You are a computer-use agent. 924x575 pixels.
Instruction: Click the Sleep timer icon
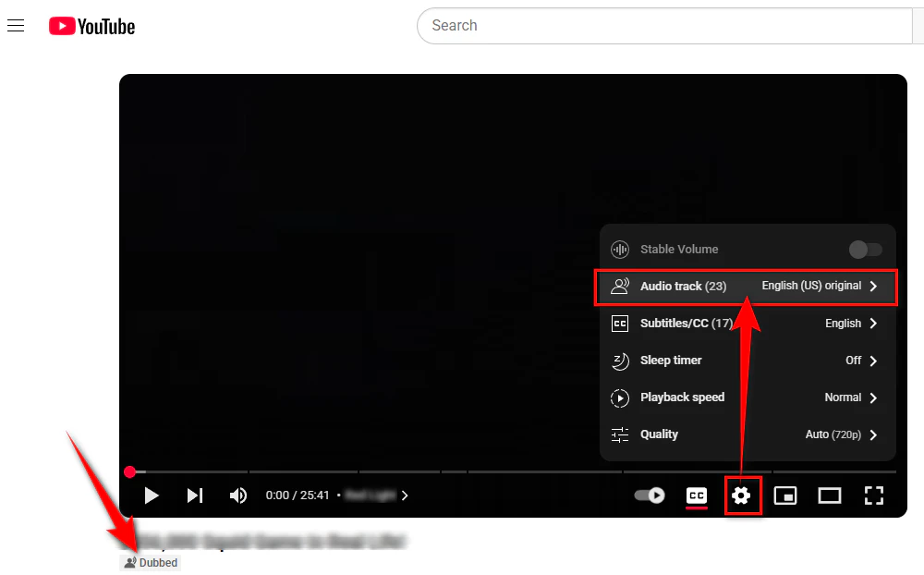(619, 361)
